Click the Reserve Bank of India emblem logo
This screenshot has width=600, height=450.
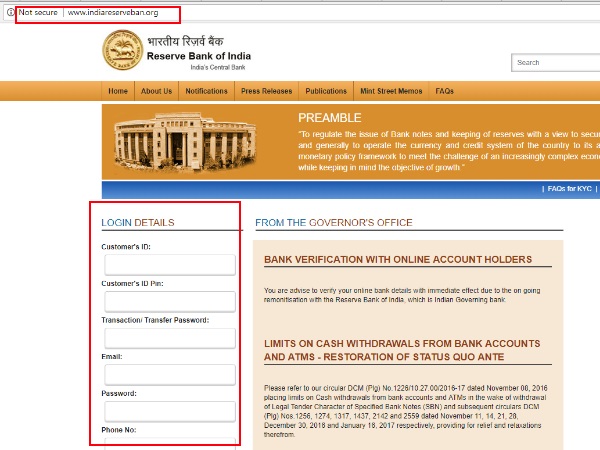122,50
